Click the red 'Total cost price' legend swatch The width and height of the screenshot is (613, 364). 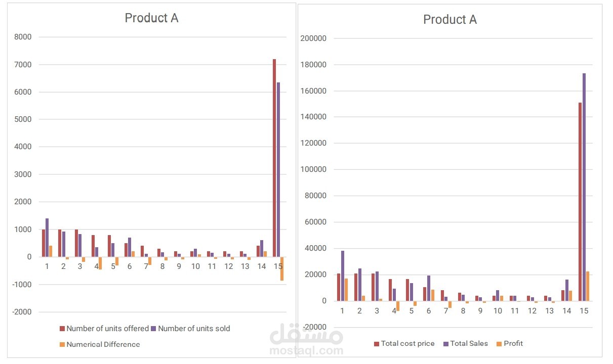tap(377, 344)
